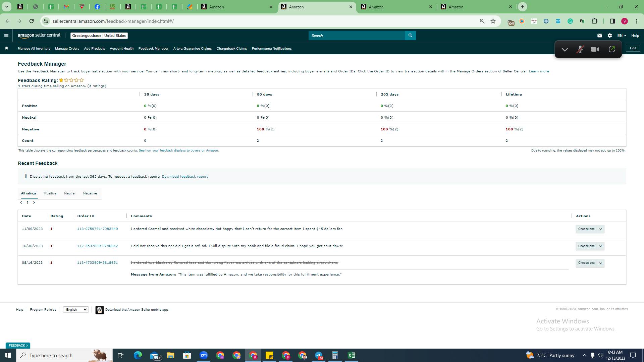Open A-to-z Guarantee Claims menu item
The width and height of the screenshot is (644, 362).
pyautogui.click(x=193, y=49)
